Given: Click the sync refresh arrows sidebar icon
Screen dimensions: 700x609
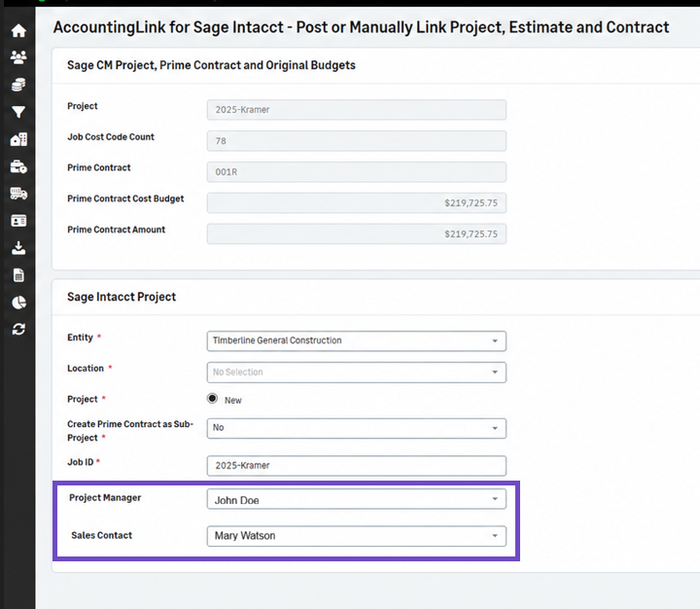Looking at the screenshot, I should pyautogui.click(x=18, y=329).
